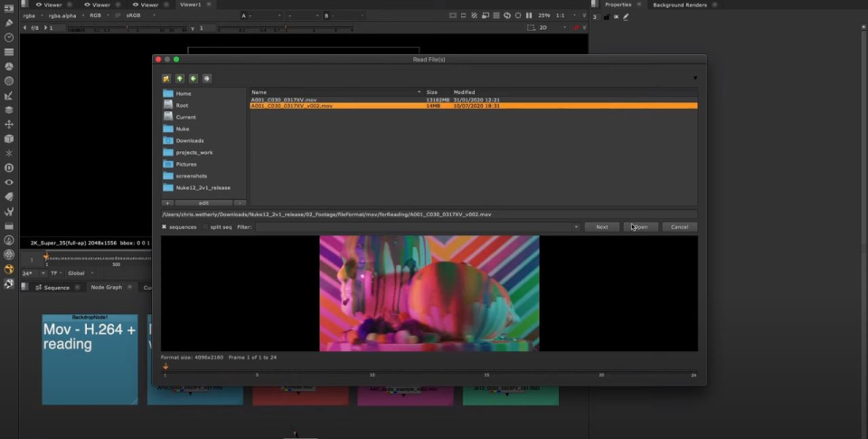This screenshot has height=439, width=868.
Task: Open the sRGB colorspace dropdown
Action: (x=136, y=15)
